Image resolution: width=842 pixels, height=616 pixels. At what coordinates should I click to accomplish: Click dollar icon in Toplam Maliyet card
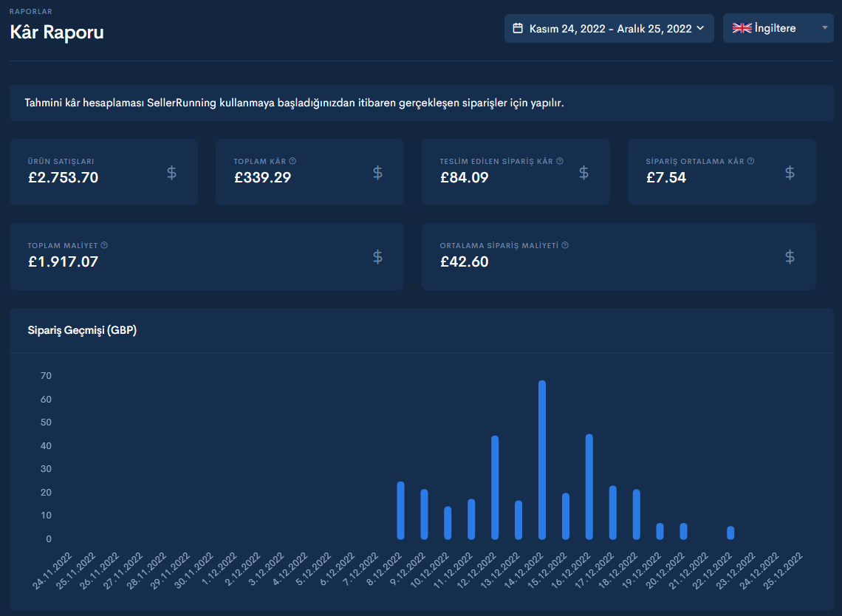tap(377, 257)
